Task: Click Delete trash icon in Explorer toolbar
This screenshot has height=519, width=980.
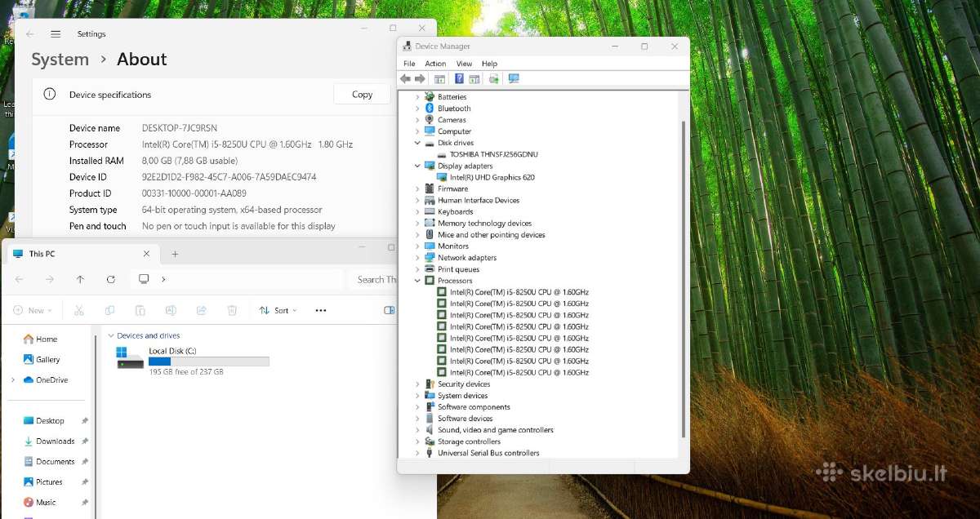Action: [232, 310]
